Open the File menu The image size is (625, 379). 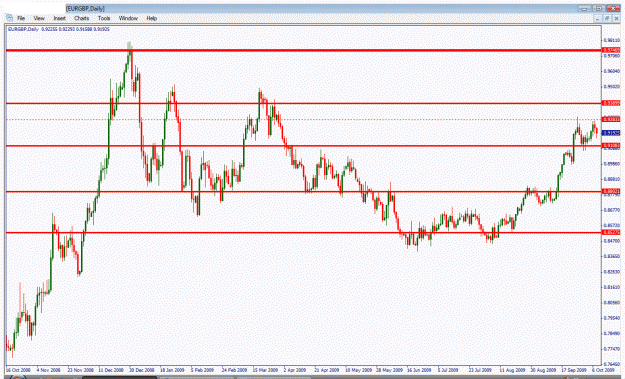(21, 18)
